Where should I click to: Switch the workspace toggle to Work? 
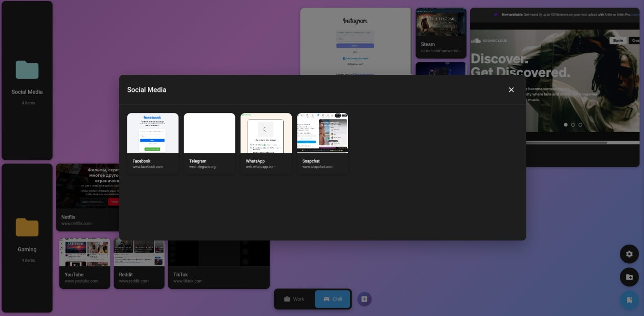pos(294,299)
